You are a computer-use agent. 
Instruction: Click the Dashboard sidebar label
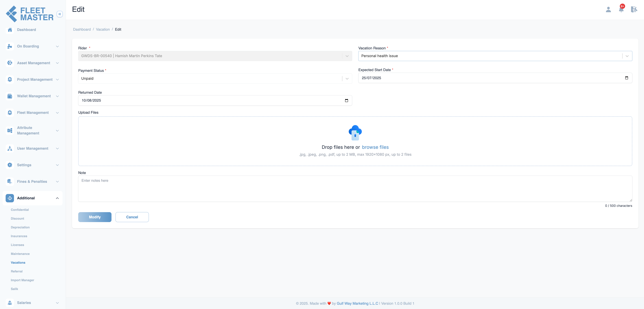(27, 30)
